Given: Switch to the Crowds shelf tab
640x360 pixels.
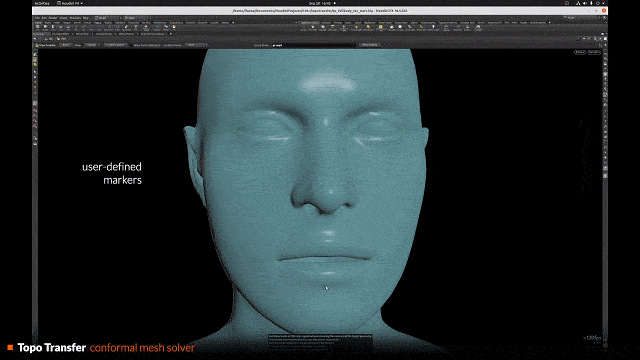Looking at the screenshot, I should click(523, 22).
